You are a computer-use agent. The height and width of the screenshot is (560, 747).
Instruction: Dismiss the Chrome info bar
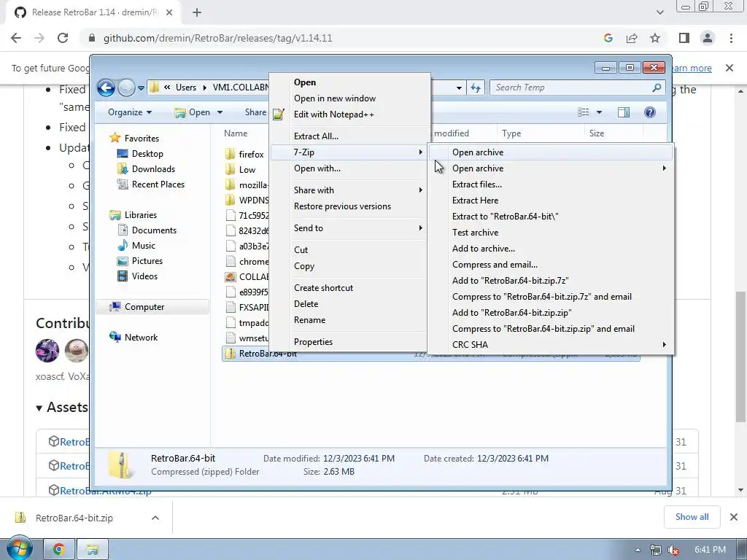[x=729, y=68]
